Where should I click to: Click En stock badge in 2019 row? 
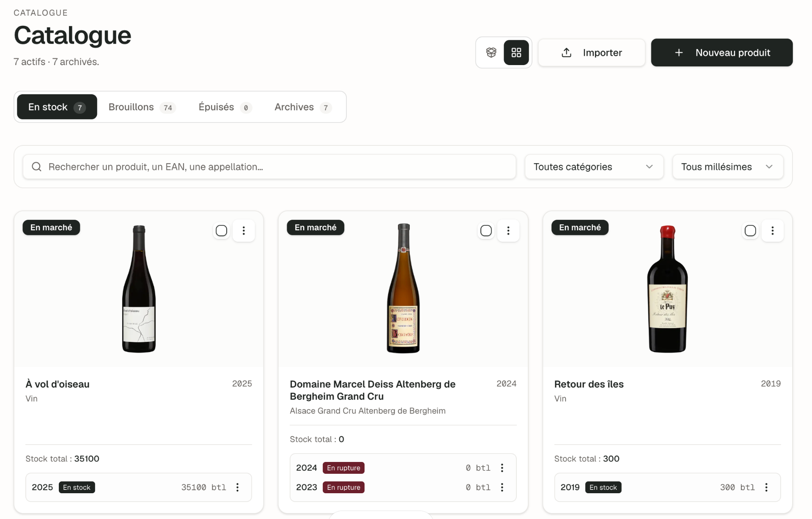[x=603, y=487]
